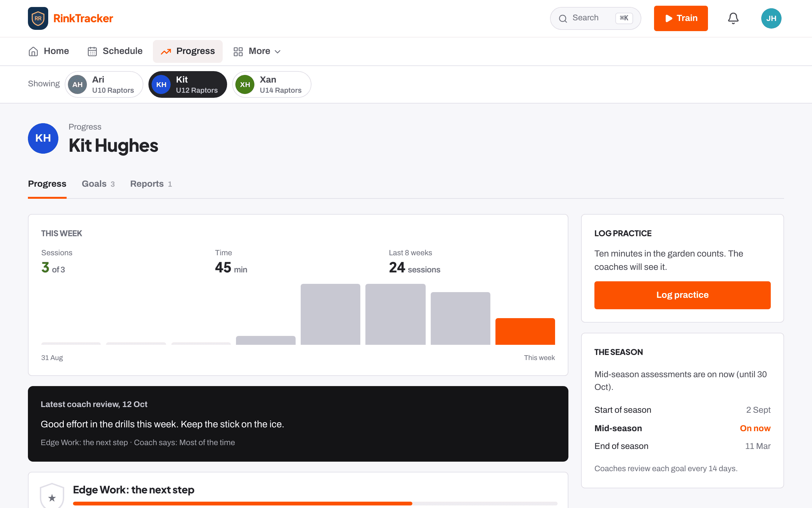The height and width of the screenshot is (508, 812).
Task: Click the Schedule calendar icon
Action: point(92,51)
